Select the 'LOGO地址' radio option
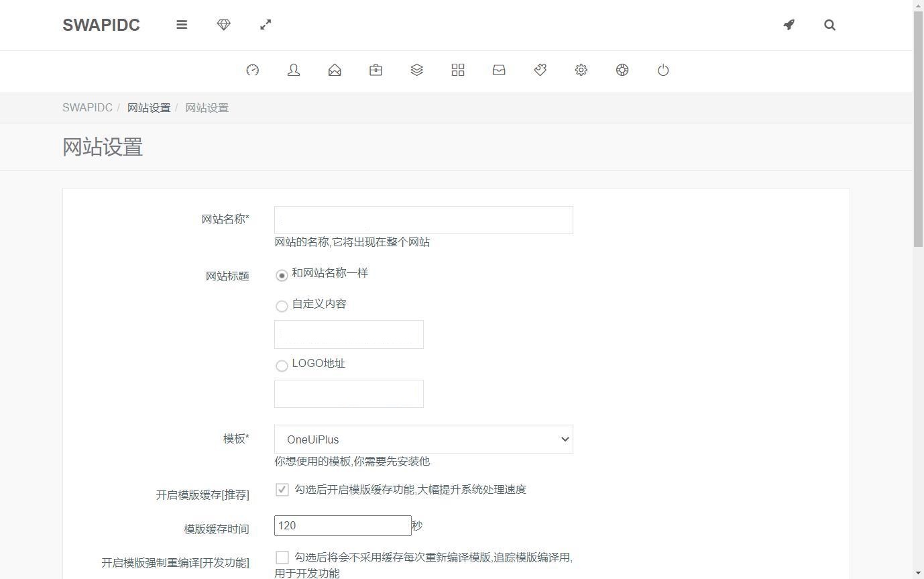Viewport: 924px width, 579px height. [x=282, y=366]
